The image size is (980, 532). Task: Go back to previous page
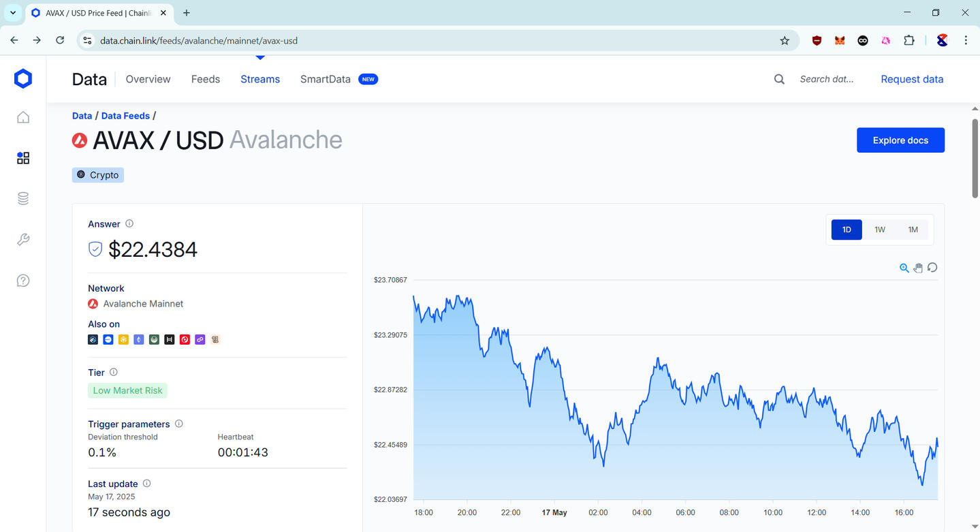14,41
